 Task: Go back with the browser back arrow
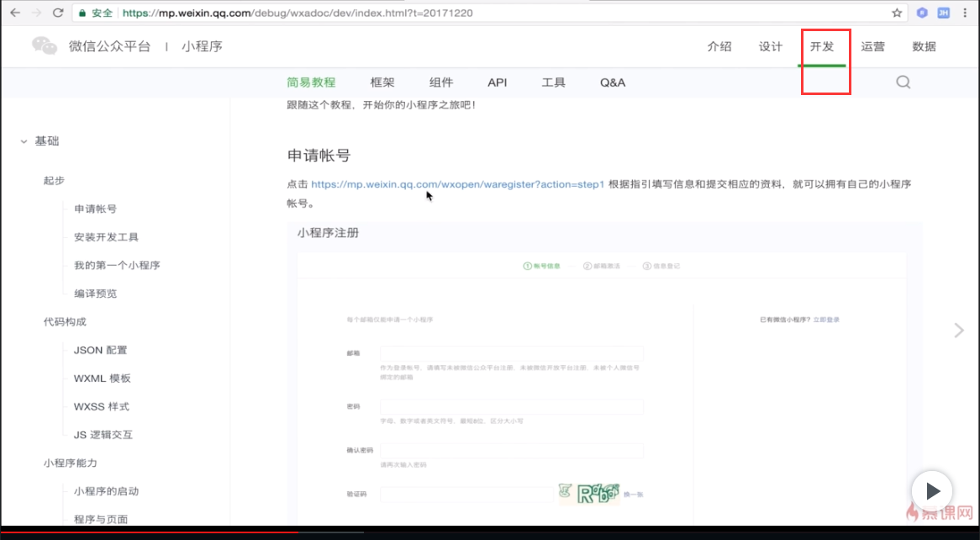[x=15, y=13]
